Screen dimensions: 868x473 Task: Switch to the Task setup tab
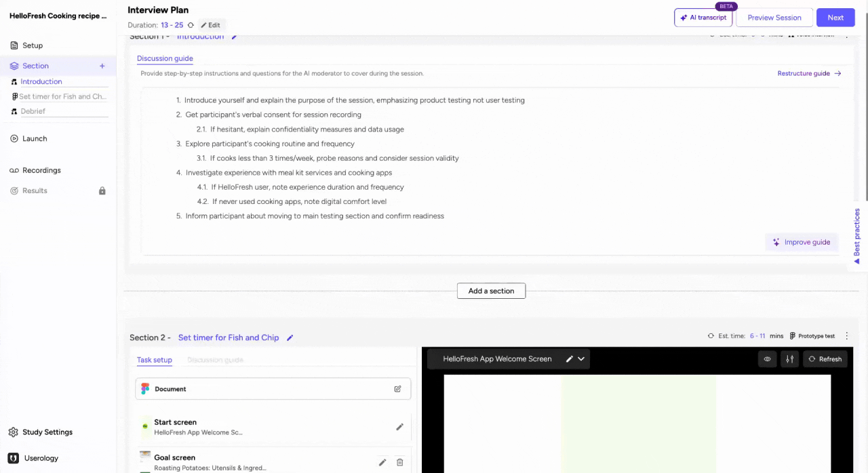[x=155, y=360]
